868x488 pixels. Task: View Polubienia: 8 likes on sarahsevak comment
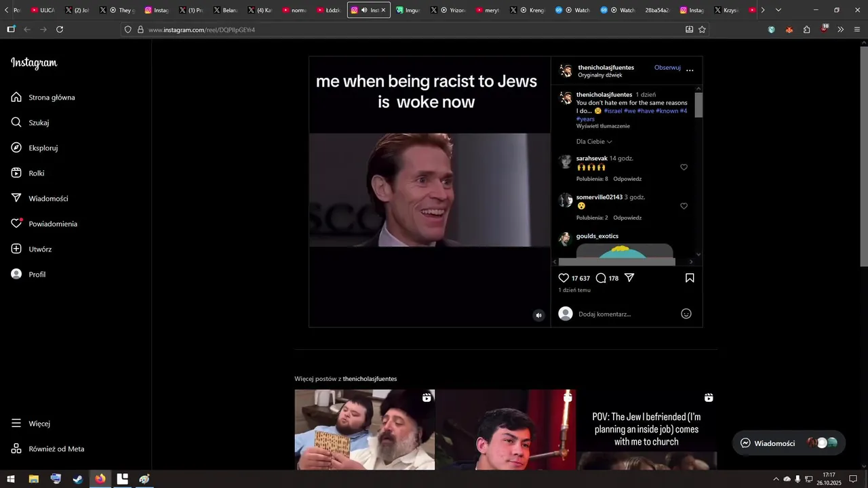point(592,179)
